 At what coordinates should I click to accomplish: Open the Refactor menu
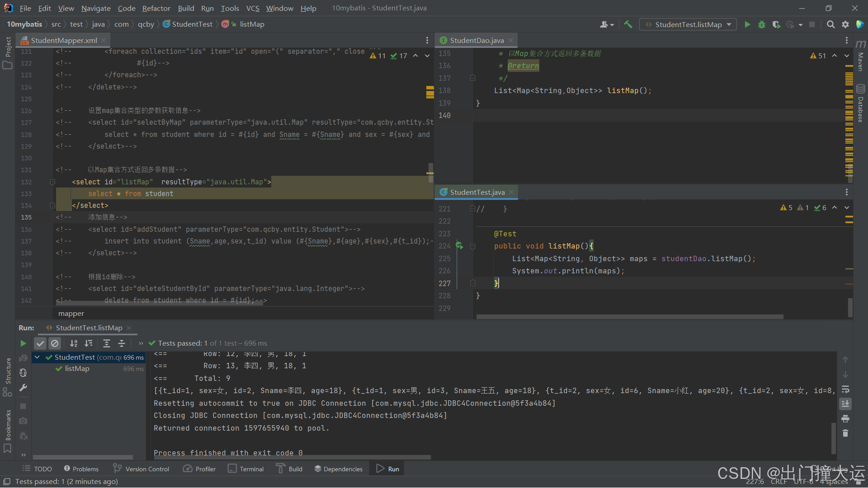156,8
